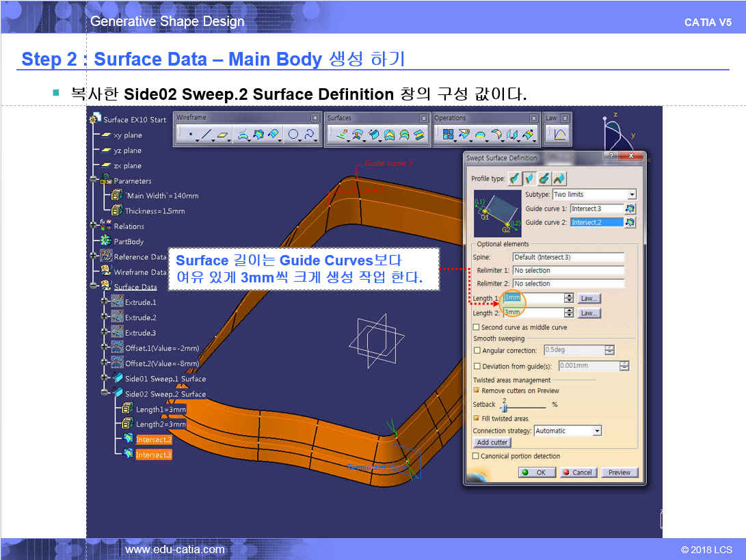Click the Law toolbar curve icon
Viewport: 746px width, 560px height.
(x=560, y=135)
